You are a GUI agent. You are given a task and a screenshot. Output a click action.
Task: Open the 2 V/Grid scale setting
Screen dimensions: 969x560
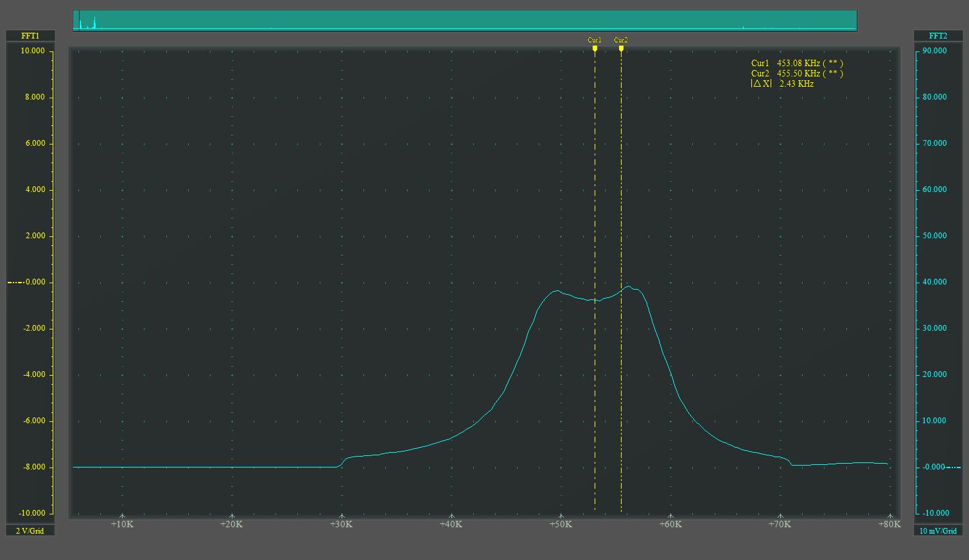[x=30, y=531]
